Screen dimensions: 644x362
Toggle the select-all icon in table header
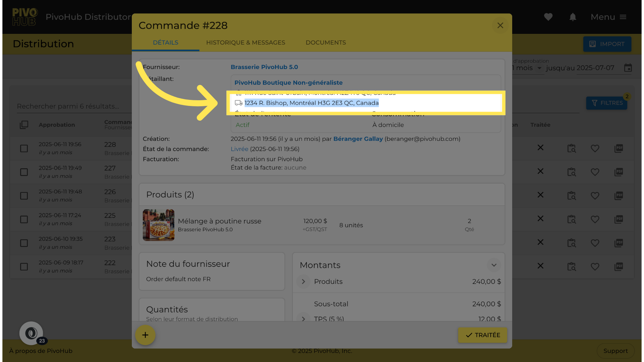pyautogui.click(x=24, y=125)
